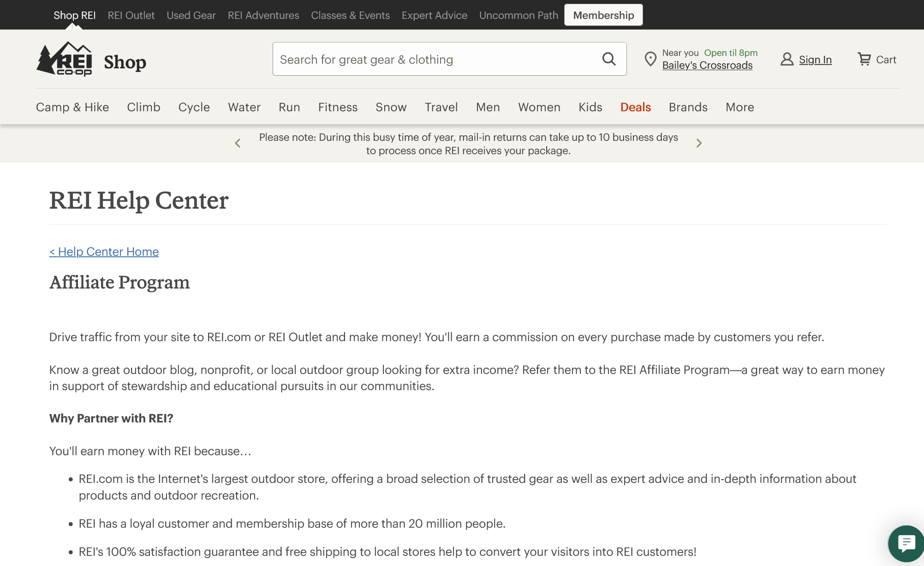Open the Membership button
924x566 pixels.
tap(603, 15)
